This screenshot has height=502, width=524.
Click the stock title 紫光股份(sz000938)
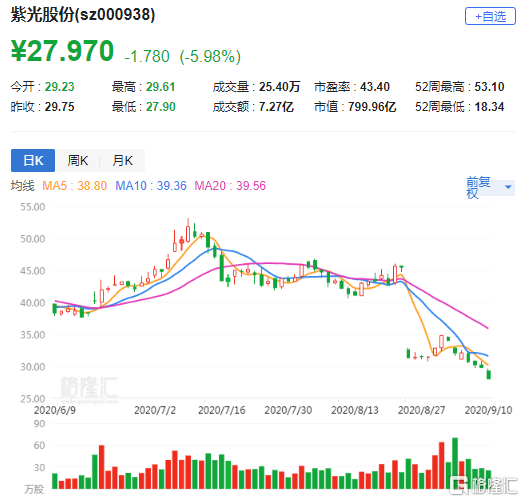click(x=83, y=15)
